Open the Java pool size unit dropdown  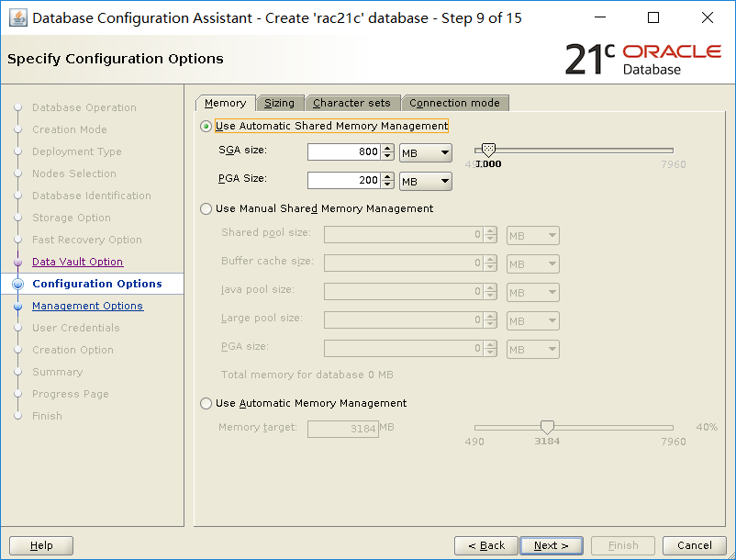pos(533,293)
